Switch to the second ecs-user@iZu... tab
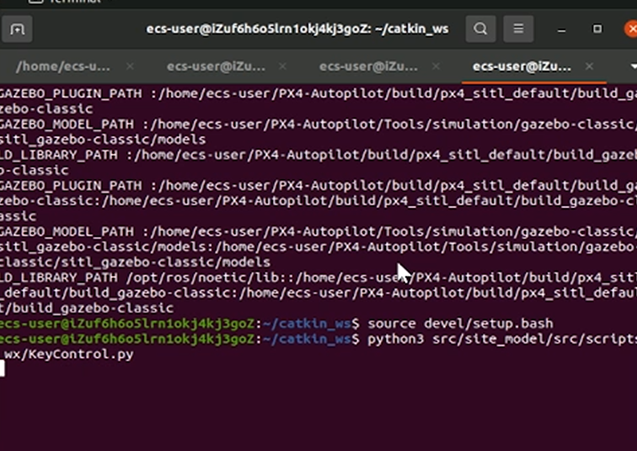The image size is (637, 451). click(x=216, y=66)
